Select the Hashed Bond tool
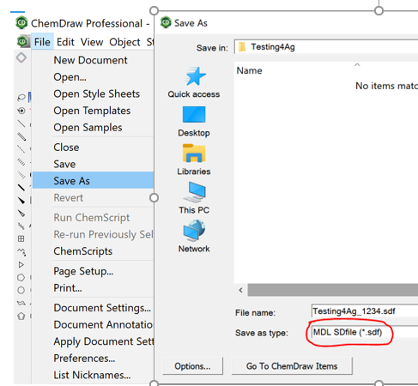The width and height of the screenshot is (418, 386). (21, 162)
